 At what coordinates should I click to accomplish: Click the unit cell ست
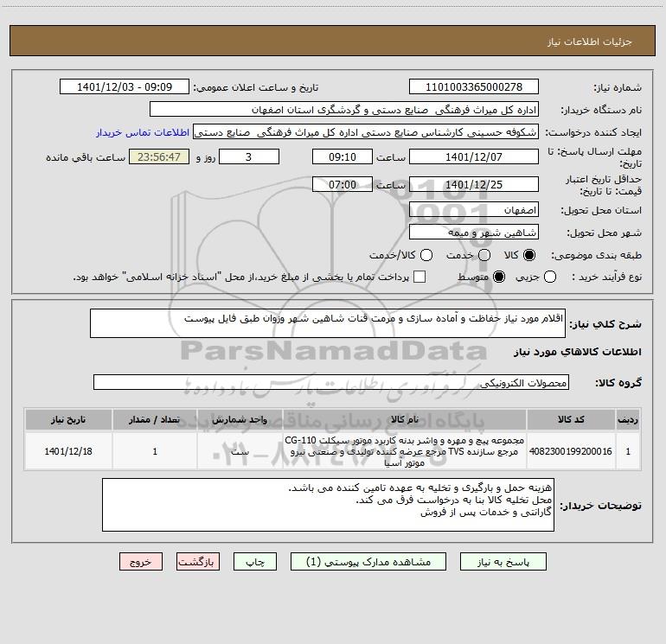tap(240, 451)
